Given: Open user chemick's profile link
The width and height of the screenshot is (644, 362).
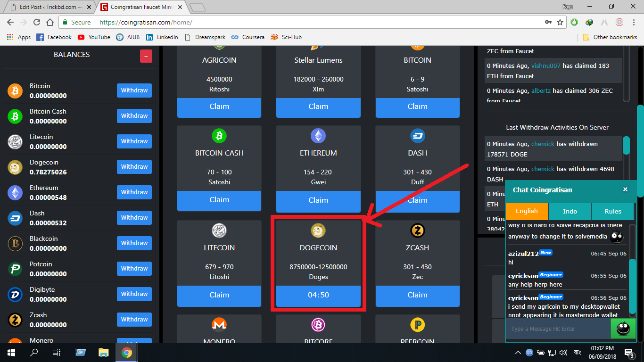Looking at the screenshot, I should 543,144.
